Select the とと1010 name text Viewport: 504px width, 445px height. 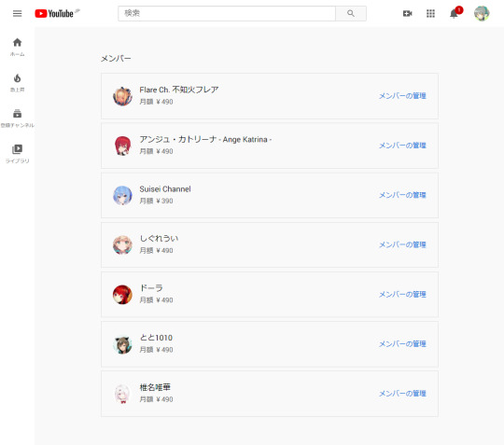click(x=156, y=338)
